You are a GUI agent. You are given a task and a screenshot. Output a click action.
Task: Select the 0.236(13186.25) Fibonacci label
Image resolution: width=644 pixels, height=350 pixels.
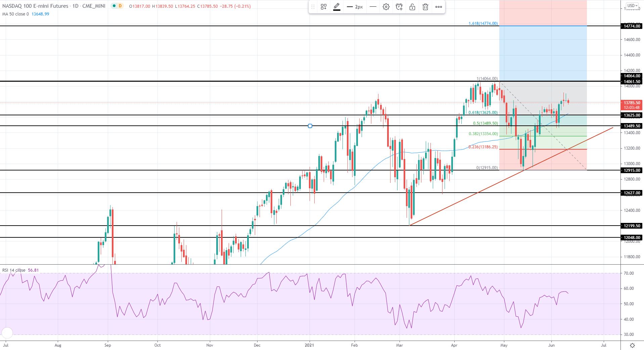(x=483, y=147)
